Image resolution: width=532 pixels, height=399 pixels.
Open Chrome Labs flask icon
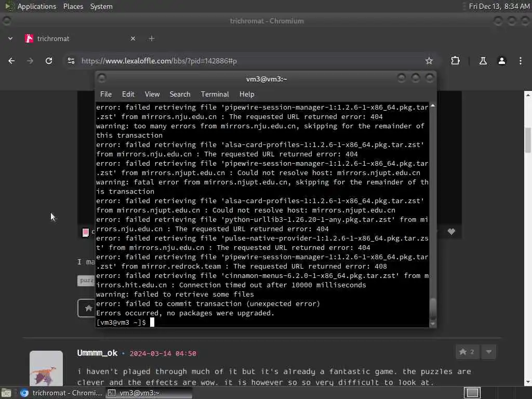tap(483, 61)
